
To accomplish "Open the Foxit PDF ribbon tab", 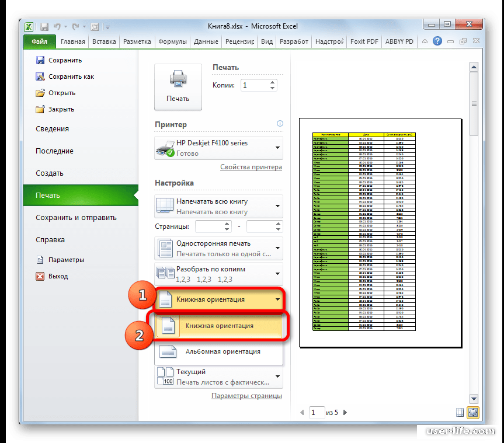I will (x=364, y=41).
